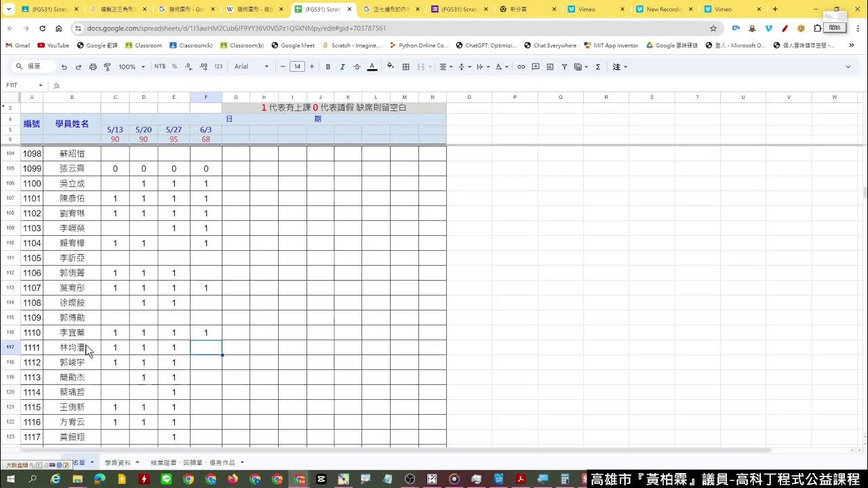Toggle bold formatting

(x=328, y=66)
